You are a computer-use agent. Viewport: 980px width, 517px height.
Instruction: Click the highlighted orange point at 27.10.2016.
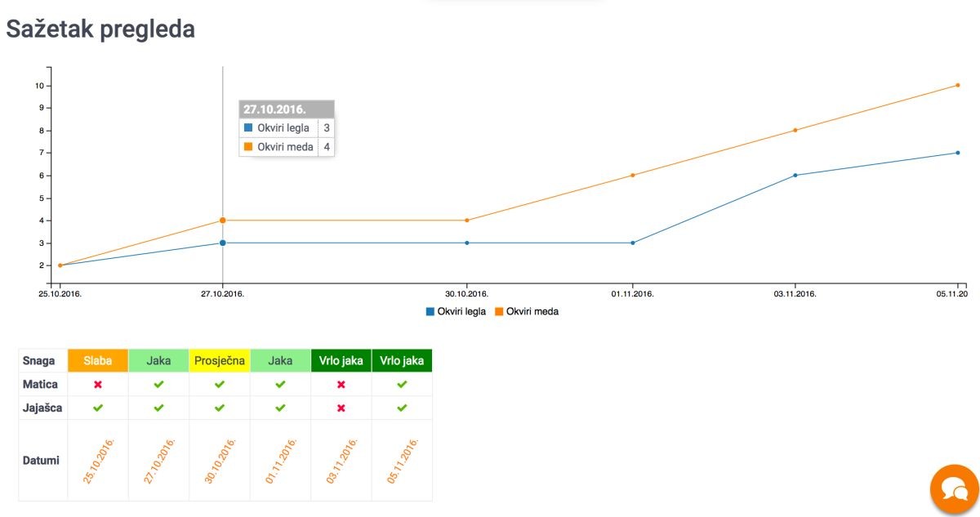point(223,221)
